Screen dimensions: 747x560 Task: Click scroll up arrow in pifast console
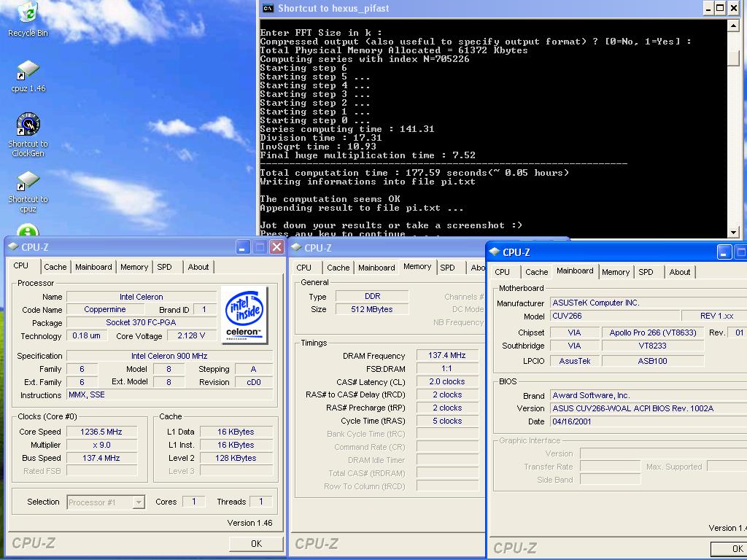tap(734, 26)
